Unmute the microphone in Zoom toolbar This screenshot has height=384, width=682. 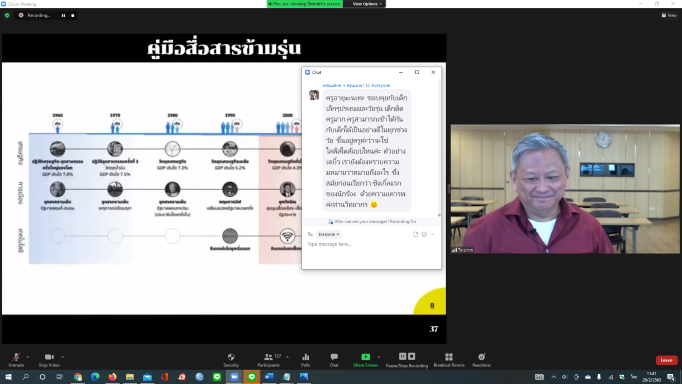(16, 360)
